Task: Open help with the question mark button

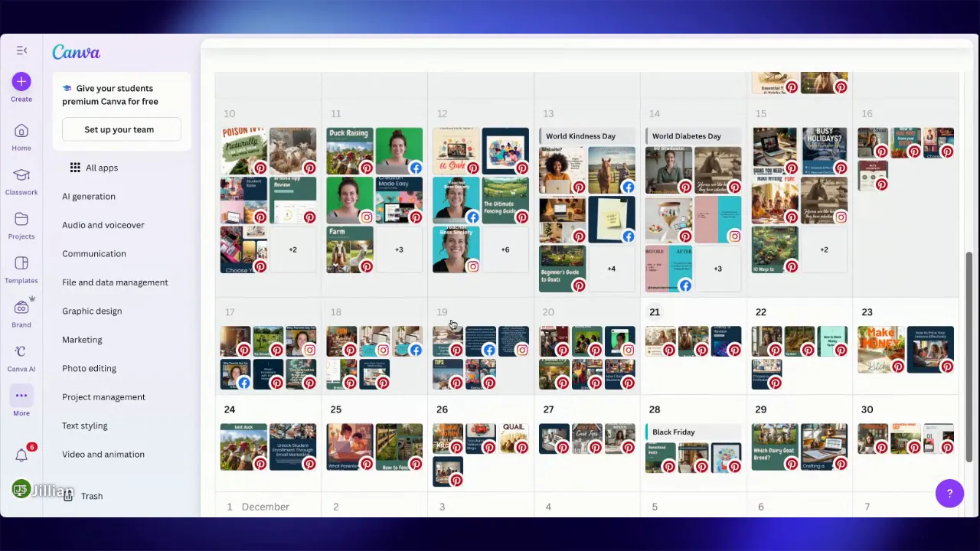Action: point(949,494)
